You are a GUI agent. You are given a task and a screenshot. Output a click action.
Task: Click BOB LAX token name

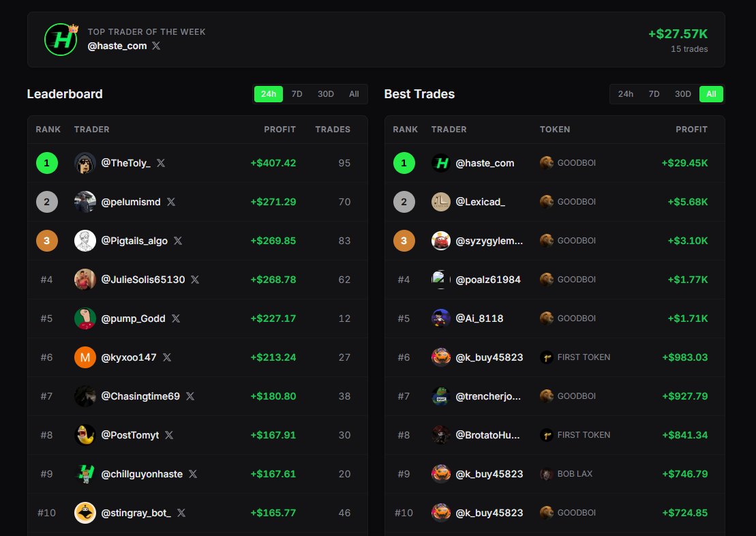point(575,474)
